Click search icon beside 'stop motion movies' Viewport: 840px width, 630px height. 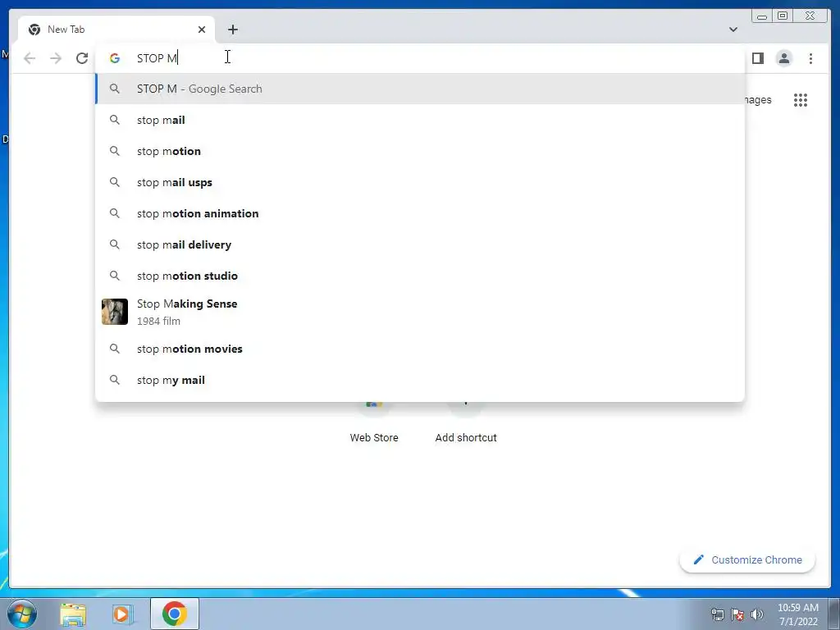(x=115, y=349)
